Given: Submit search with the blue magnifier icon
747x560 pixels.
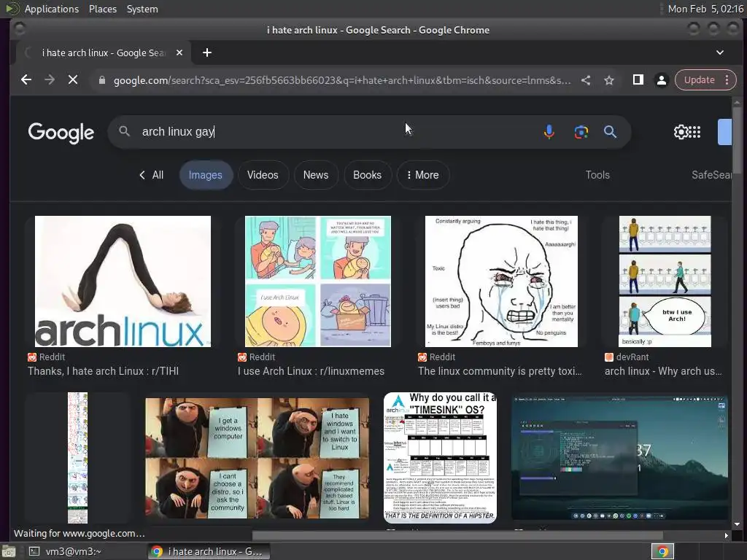Looking at the screenshot, I should [610, 132].
